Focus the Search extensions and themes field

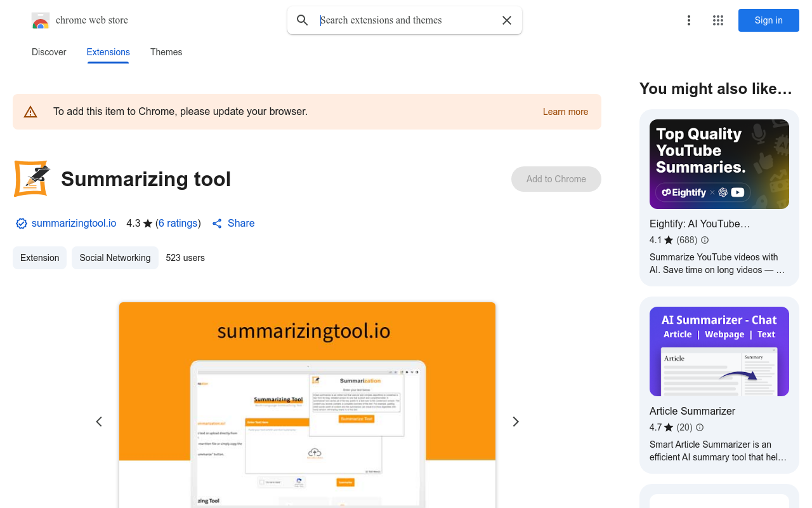[406, 20]
